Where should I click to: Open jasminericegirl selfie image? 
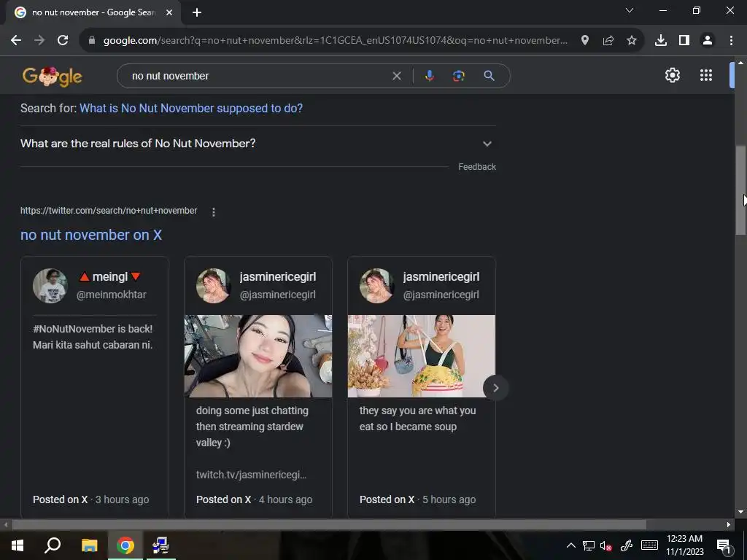[x=258, y=356]
